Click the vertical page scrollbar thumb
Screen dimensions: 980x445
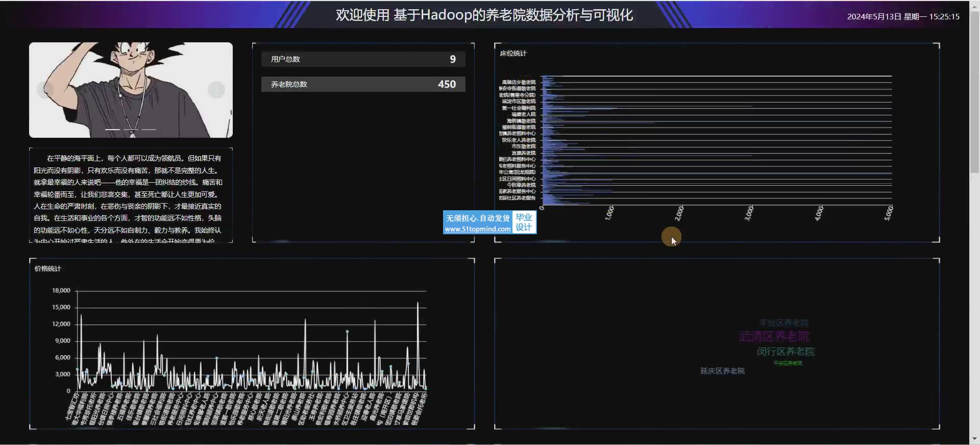974,92
